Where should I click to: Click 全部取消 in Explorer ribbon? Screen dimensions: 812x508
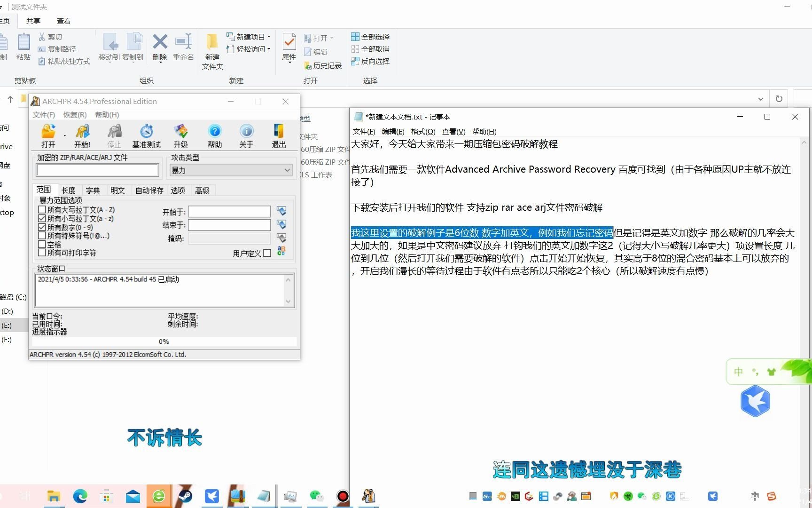click(x=370, y=49)
